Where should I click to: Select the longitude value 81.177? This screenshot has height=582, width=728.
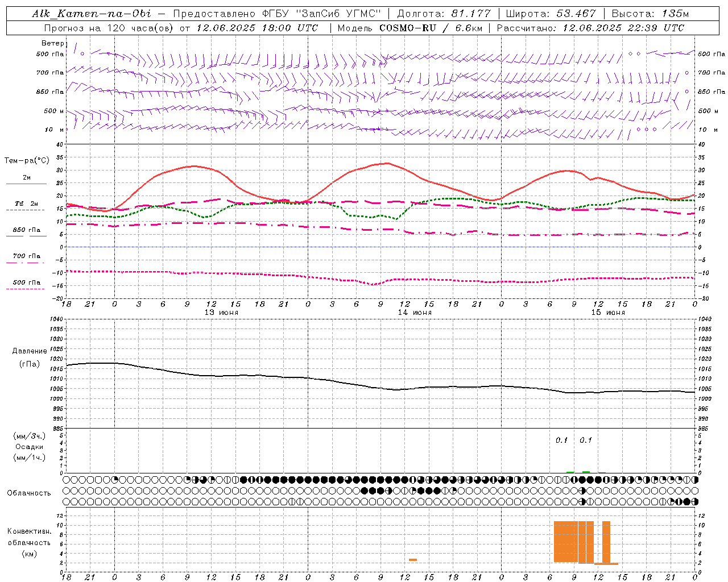pyautogui.click(x=471, y=14)
